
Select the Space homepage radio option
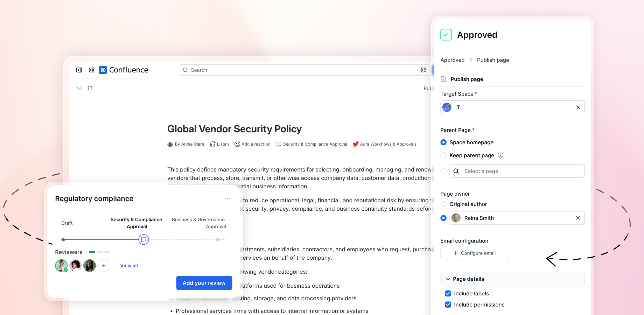coord(443,142)
